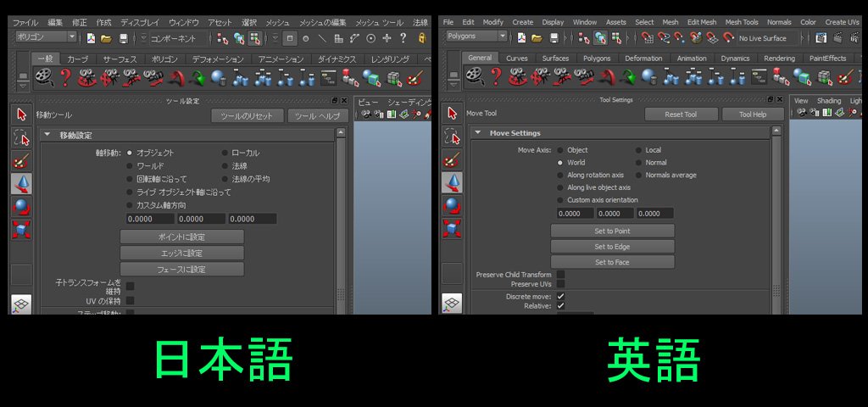
Task: Select Scale tool cube icon in English toolbox
Action: click(453, 228)
